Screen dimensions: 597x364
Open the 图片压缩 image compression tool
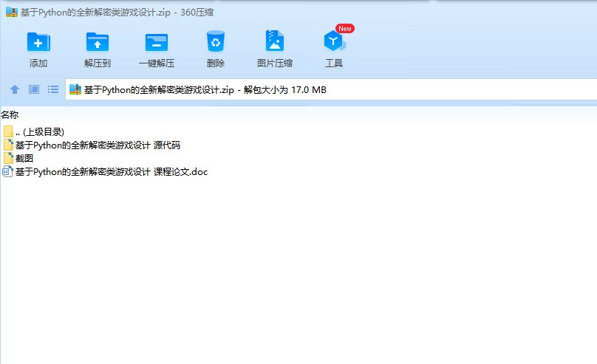click(x=275, y=41)
